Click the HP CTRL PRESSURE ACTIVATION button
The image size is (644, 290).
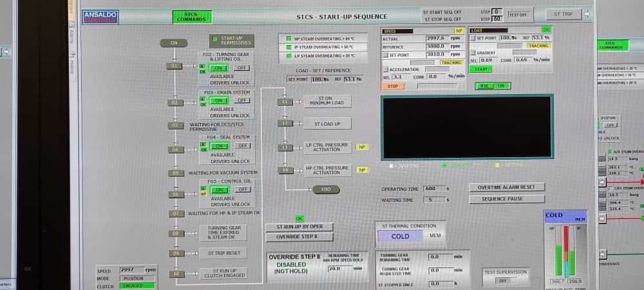[328, 171]
